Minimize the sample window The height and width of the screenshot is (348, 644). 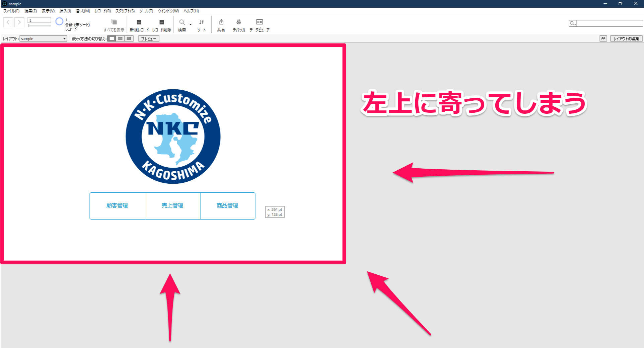pyautogui.click(x=605, y=4)
